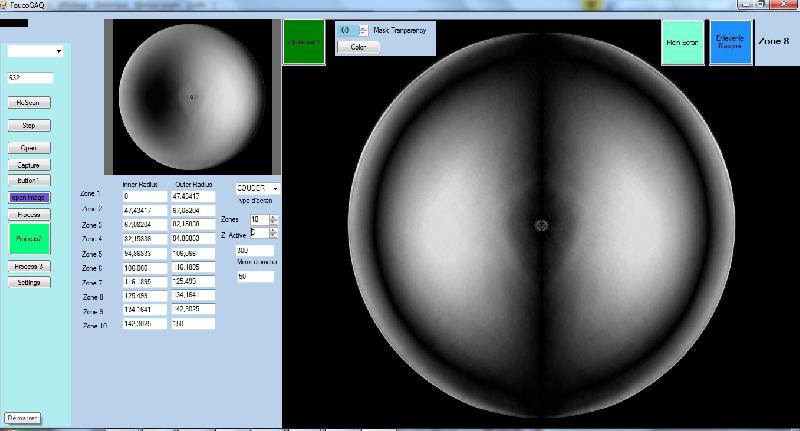800x431 pixels.
Task: Click the Color button under Mask Transparency
Action: point(359,47)
